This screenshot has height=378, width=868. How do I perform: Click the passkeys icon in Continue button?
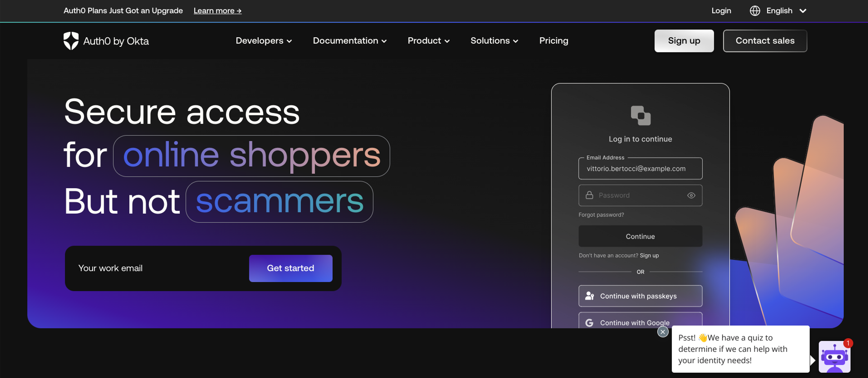(589, 296)
